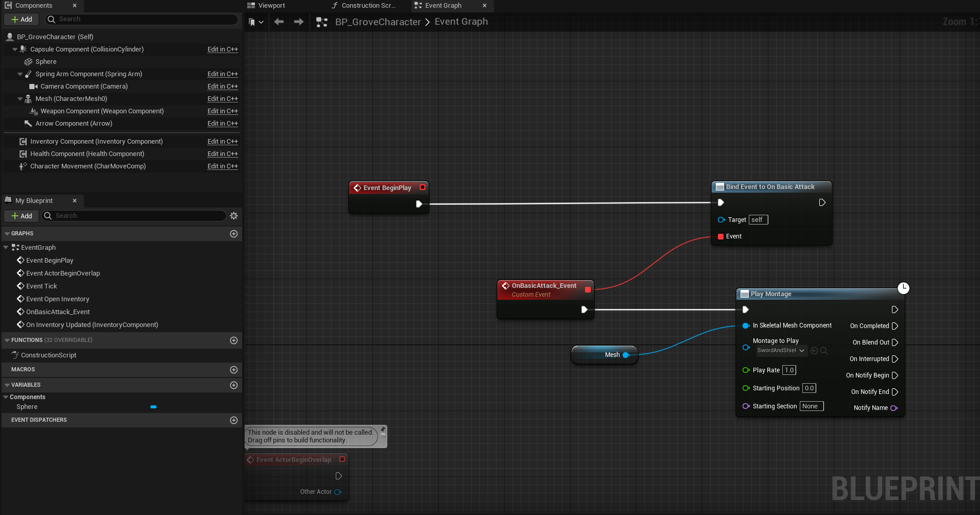Click the clock icon on Play Montage node

click(x=903, y=288)
